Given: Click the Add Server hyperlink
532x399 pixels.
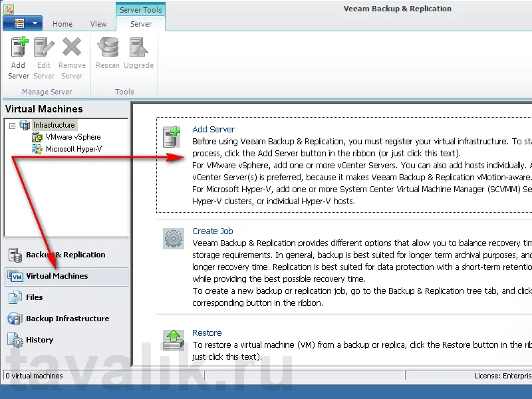Looking at the screenshot, I should [213, 129].
